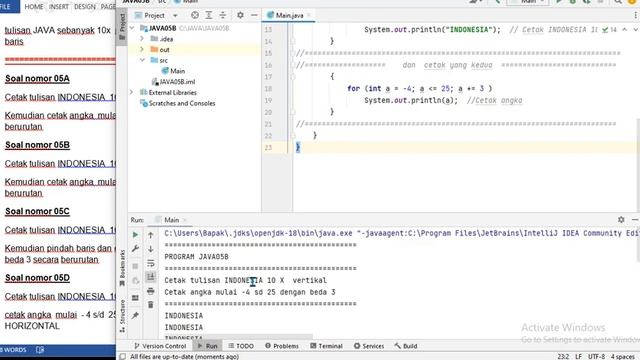Go to previous highlighted problem arrow in editor

624,30
